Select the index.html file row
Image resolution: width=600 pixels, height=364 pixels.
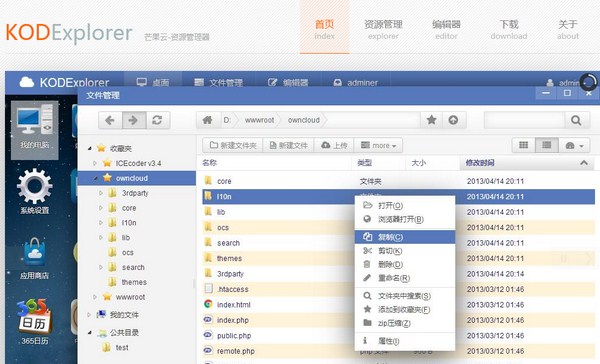(398, 305)
